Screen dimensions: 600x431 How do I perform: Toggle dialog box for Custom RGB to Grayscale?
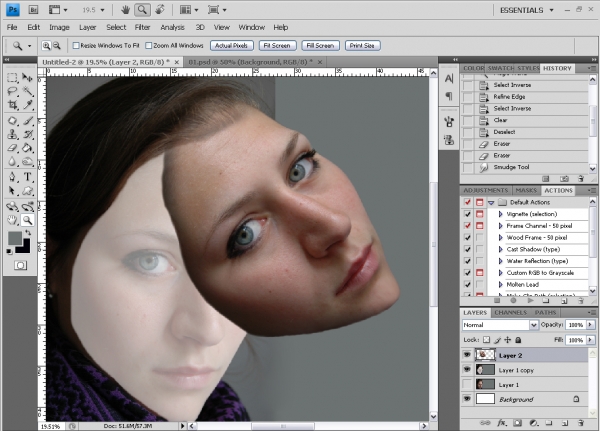click(479, 273)
